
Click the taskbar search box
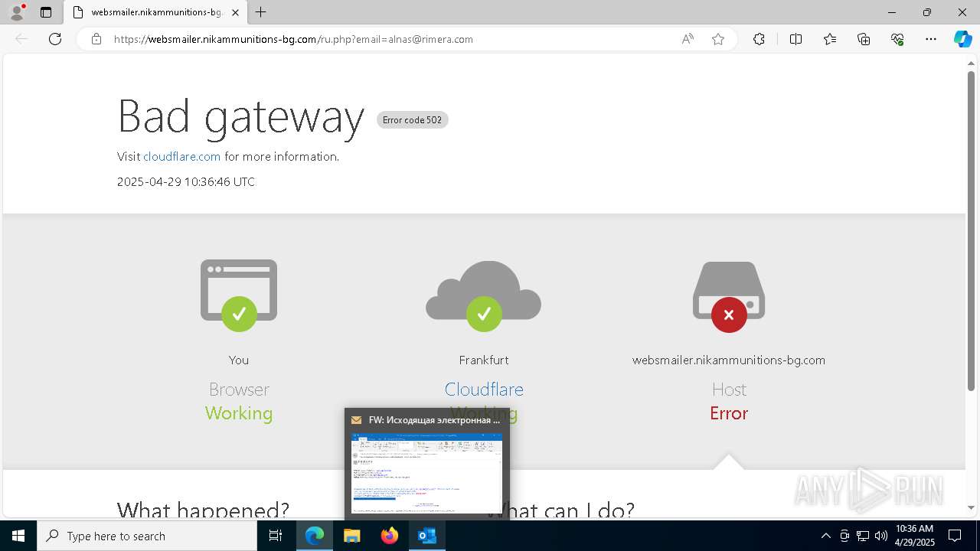[147, 536]
